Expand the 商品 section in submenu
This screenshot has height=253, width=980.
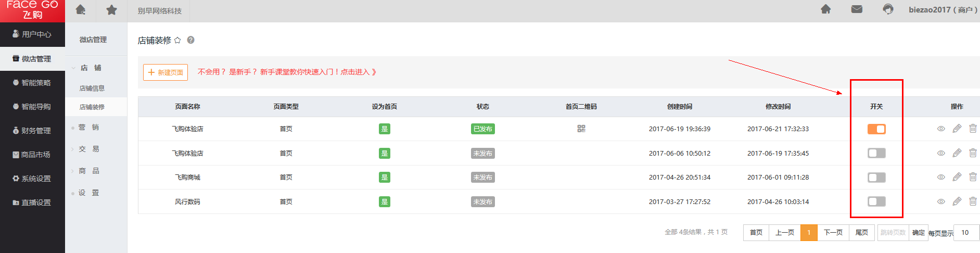pyautogui.click(x=88, y=171)
